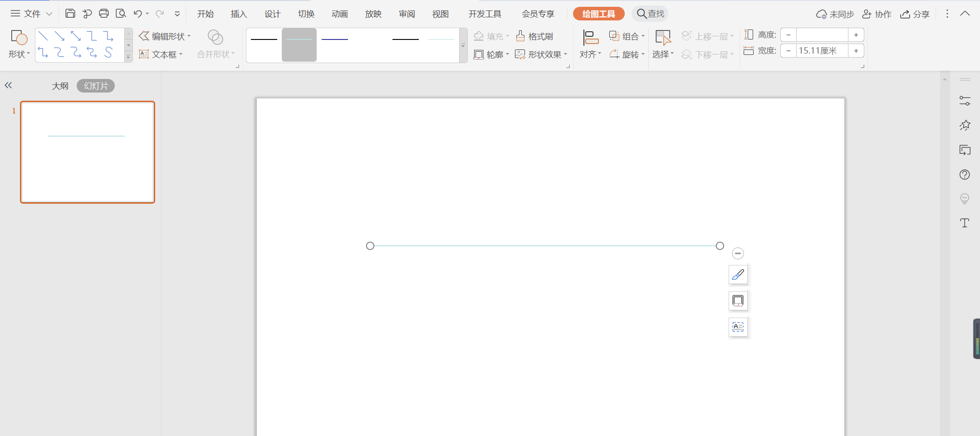
Task: Open the help question mark icon in sidebar
Action: [x=965, y=175]
